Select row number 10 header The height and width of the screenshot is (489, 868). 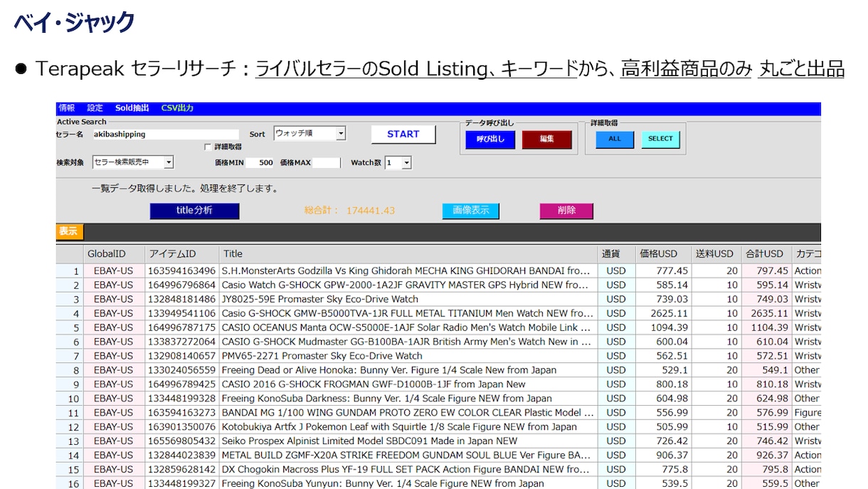pos(70,399)
